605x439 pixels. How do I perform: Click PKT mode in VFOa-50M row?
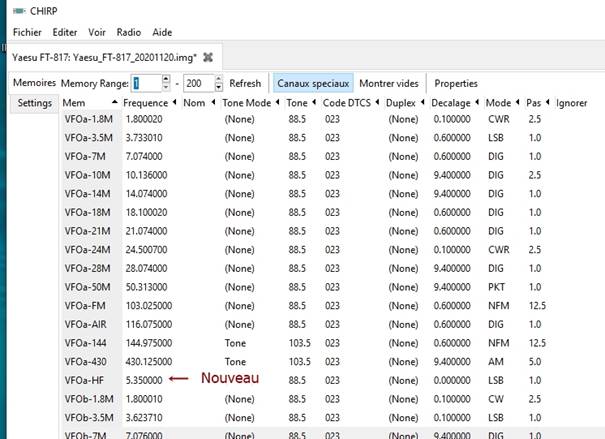496,287
